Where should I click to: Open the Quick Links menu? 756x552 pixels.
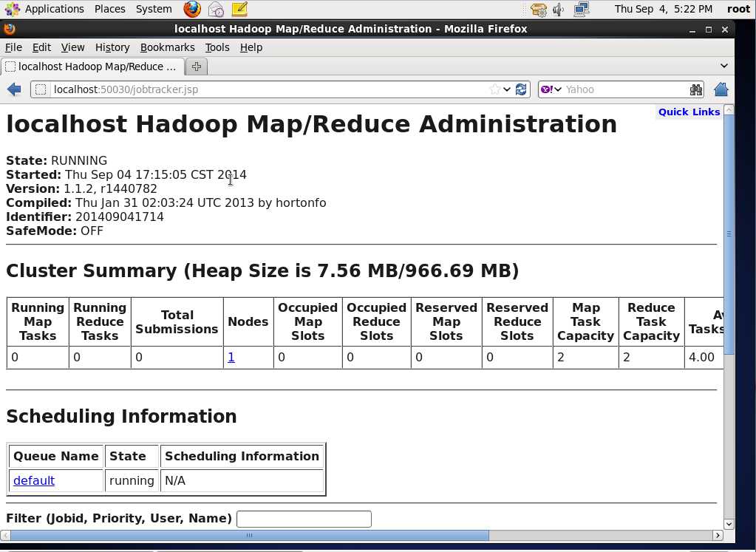pos(689,112)
